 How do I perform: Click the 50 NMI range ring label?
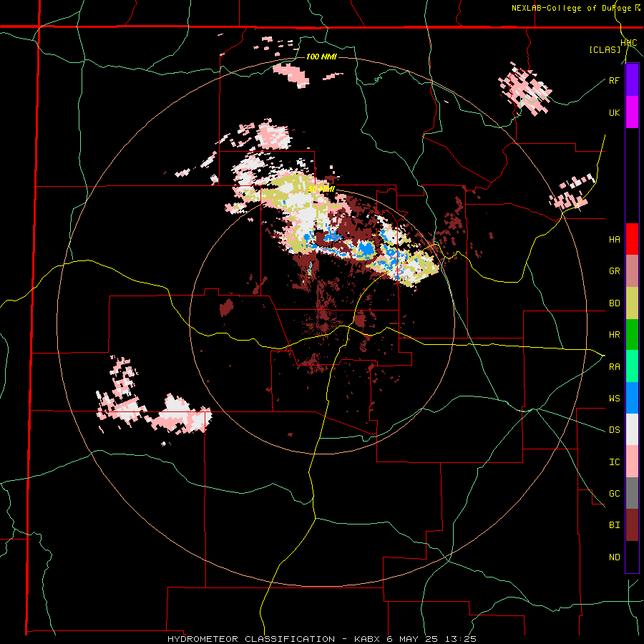pos(321,189)
